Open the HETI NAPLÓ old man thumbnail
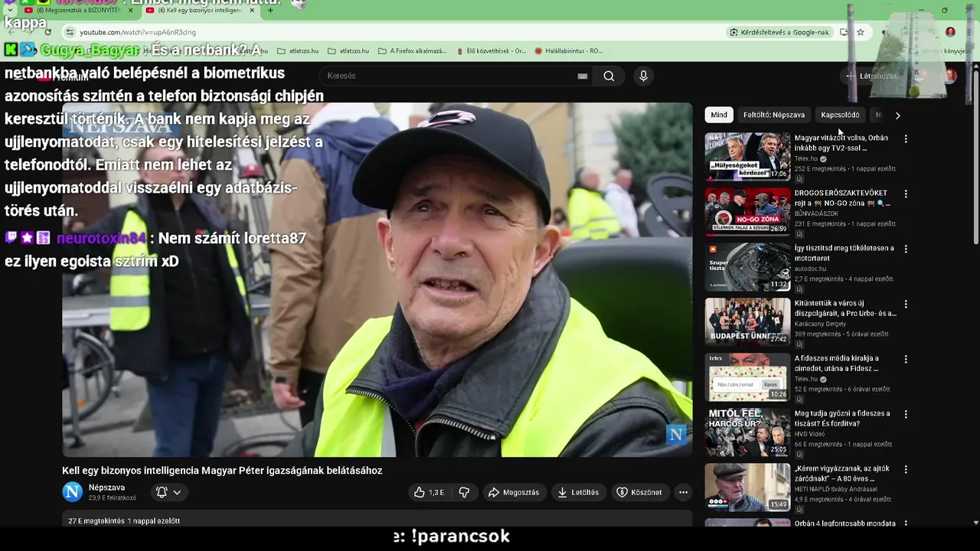This screenshot has height=551, width=980. point(747,487)
